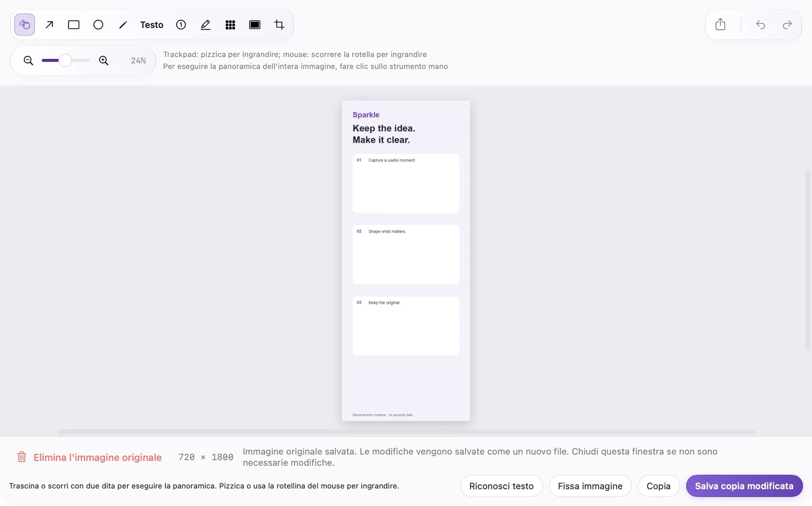Select the pixelate mosaic tool
This screenshot has width=812, height=506.
click(230, 25)
